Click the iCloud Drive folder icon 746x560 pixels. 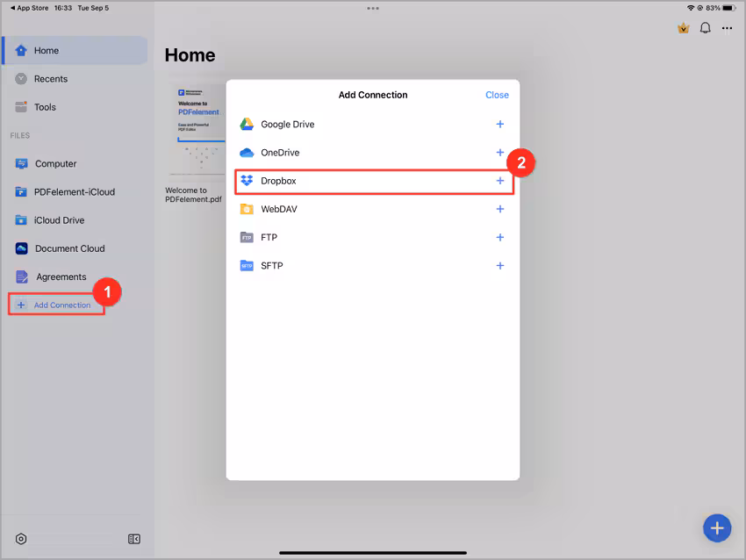[21, 219]
